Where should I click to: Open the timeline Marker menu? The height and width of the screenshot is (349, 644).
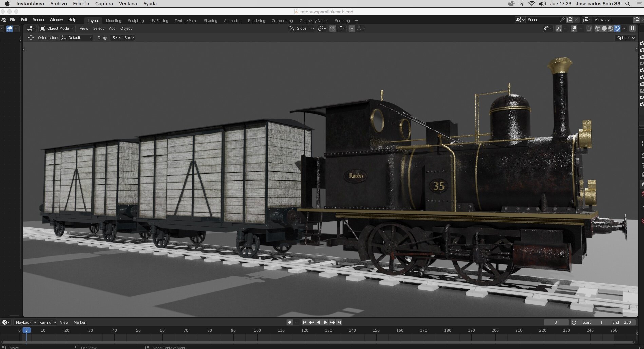79,322
